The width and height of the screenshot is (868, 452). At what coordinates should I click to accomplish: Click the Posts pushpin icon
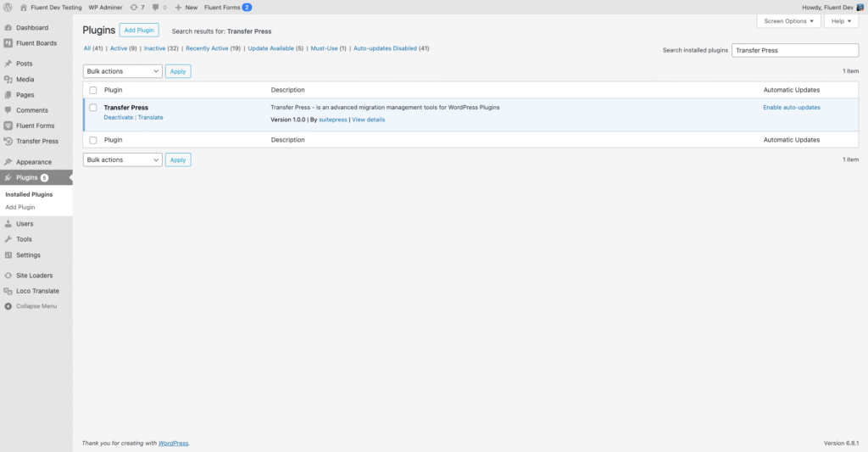pos(8,64)
